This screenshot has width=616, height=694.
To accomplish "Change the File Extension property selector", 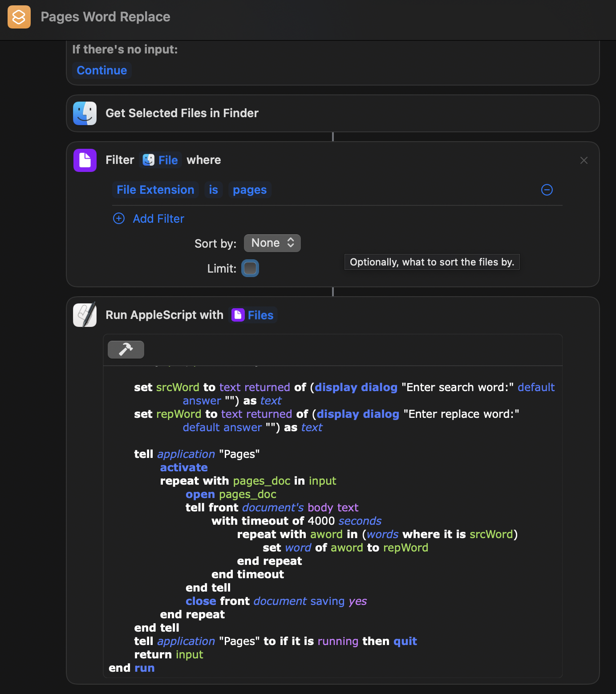I will coord(155,190).
